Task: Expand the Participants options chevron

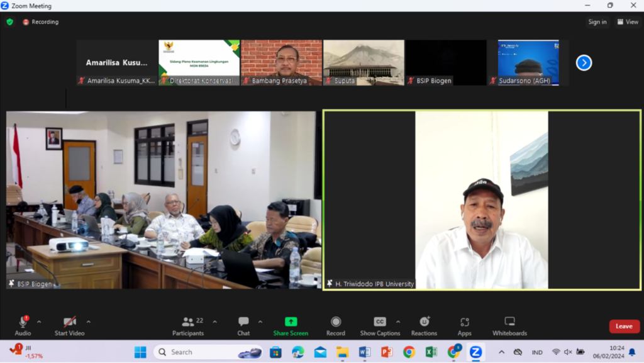Action: coord(214,322)
